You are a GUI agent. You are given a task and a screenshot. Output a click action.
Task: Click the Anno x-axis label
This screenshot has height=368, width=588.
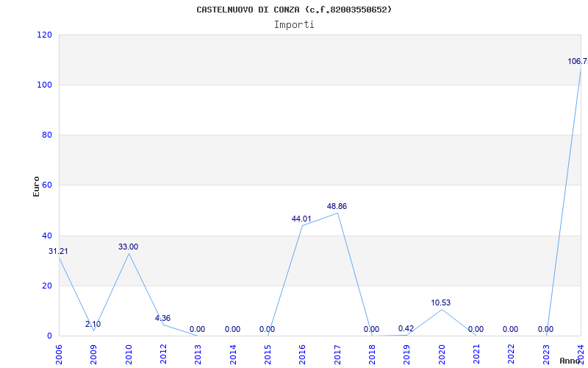[x=570, y=361]
